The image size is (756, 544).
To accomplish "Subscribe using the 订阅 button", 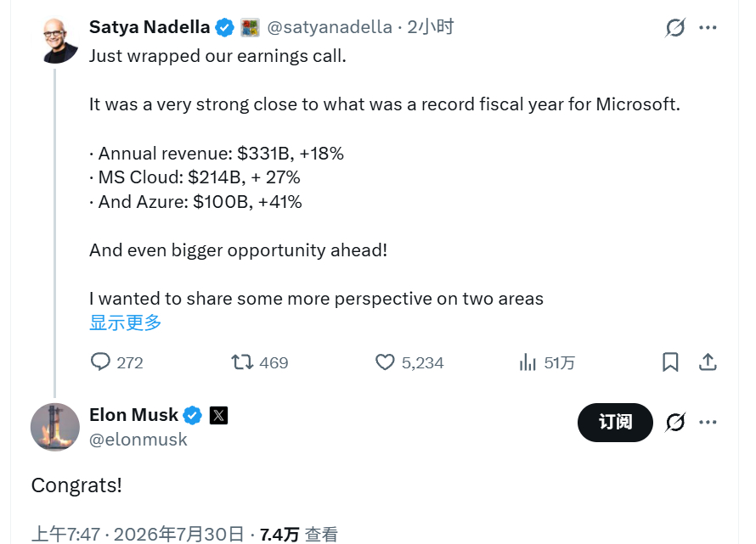I will coord(615,422).
